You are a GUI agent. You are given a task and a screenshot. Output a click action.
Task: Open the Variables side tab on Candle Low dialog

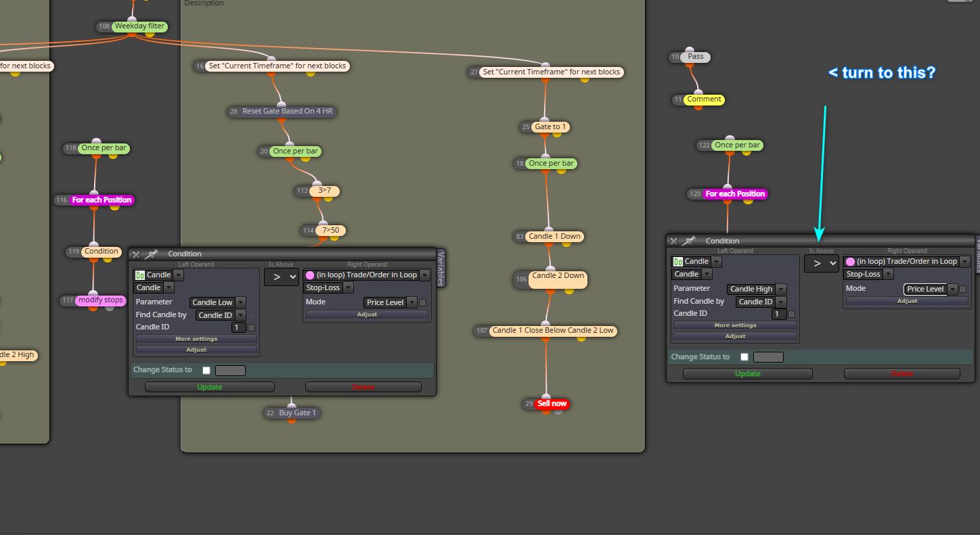(441, 269)
